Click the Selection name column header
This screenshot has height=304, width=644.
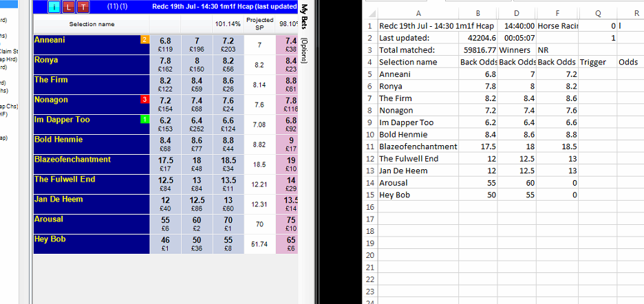92,25
